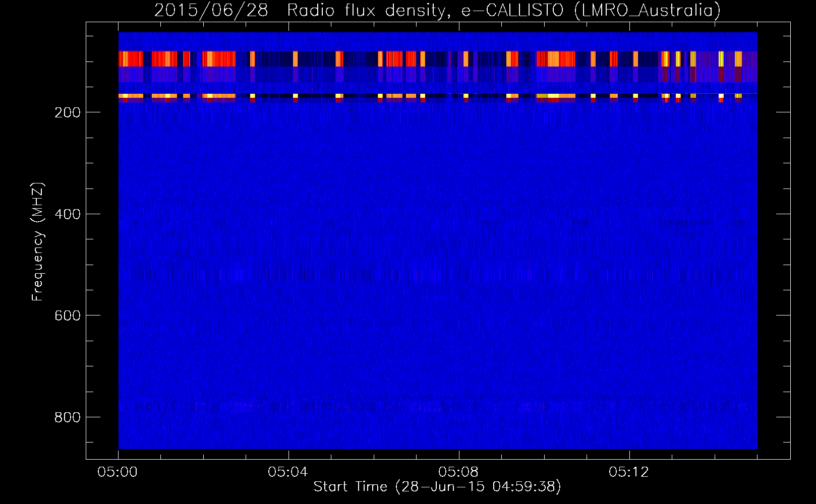Click the 200 frequency tick label

point(68,112)
